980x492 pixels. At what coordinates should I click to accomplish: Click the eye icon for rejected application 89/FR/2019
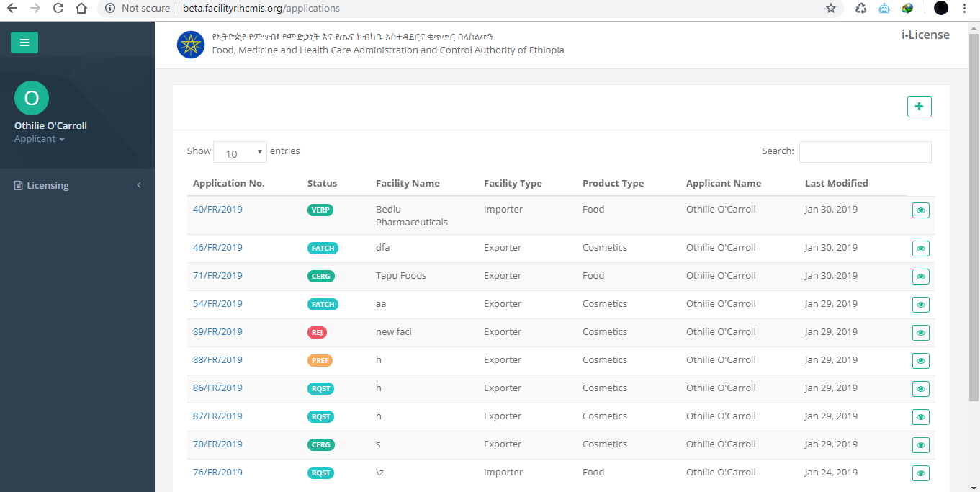920,333
